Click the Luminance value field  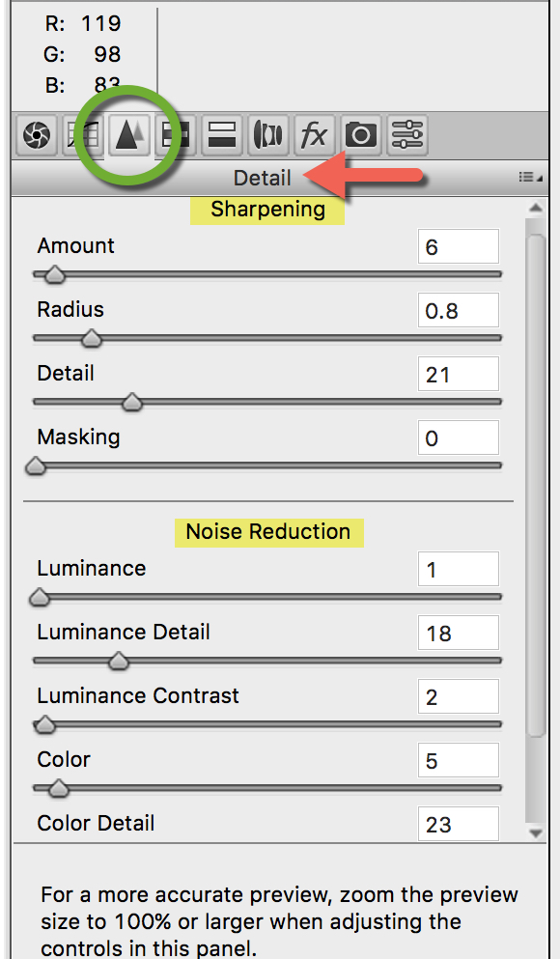tap(458, 569)
